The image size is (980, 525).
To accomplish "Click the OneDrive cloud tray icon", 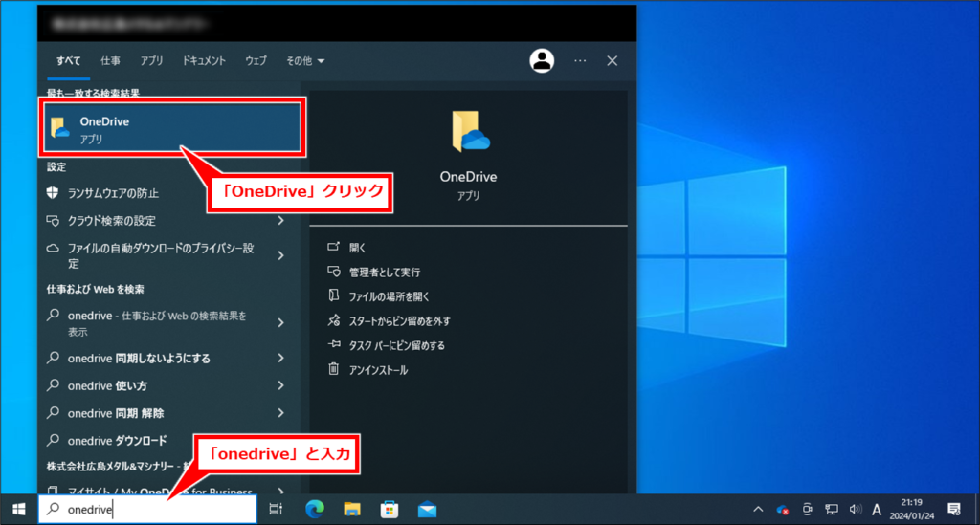I will tap(782, 510).
